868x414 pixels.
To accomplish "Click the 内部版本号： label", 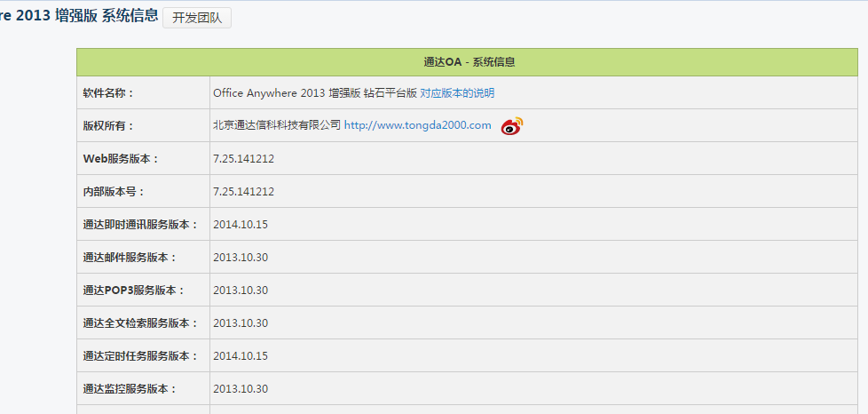I will tap(114, 192).
